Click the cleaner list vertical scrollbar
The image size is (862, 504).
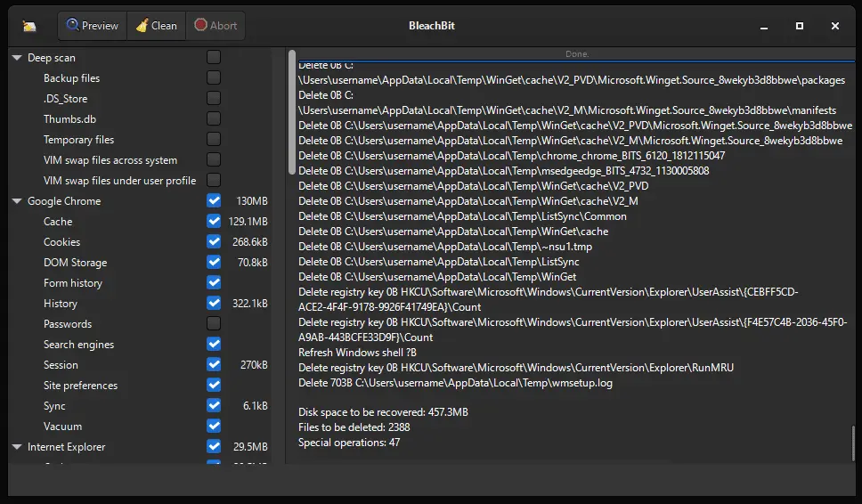click(291, 112)
